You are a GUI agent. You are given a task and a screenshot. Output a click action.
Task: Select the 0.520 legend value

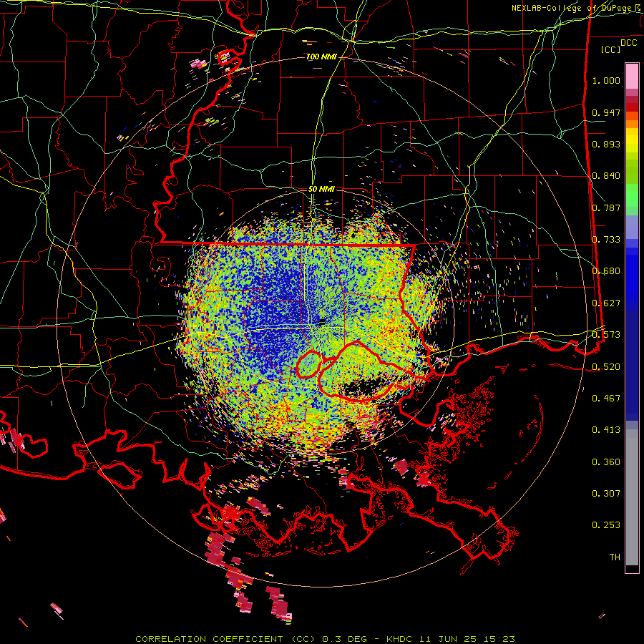click(x=606, y=366)
